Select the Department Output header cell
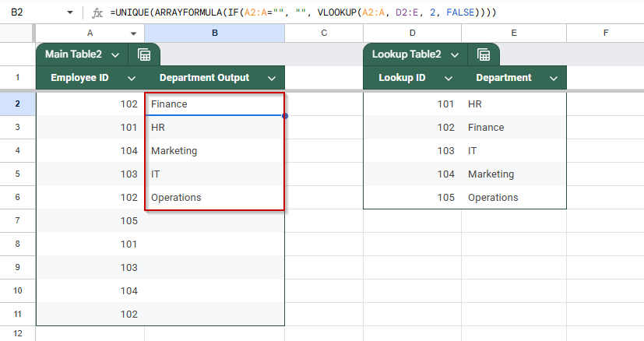The image size is (644, 341). [x=214, y=78]
